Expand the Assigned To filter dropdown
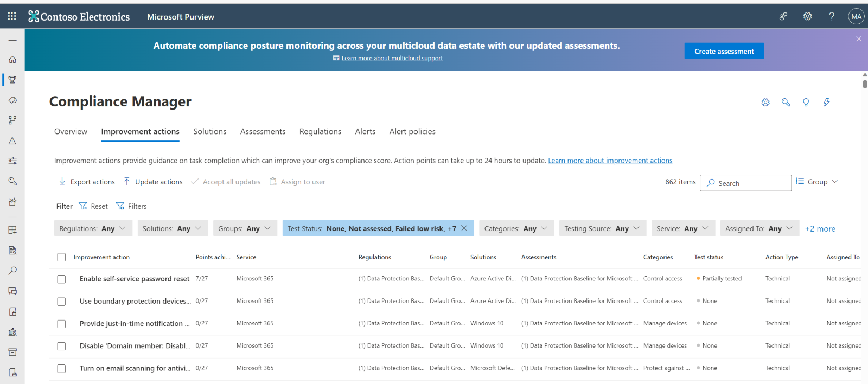 (x=759, y=228)
